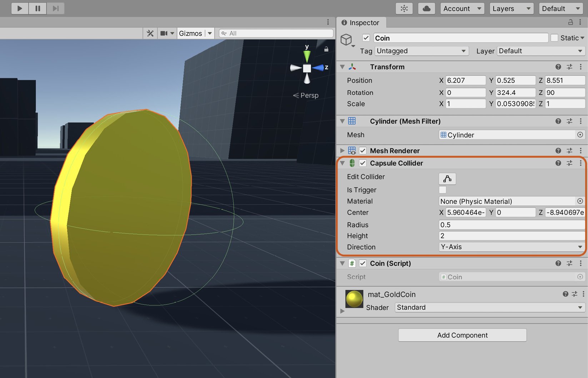Open Coin Script three-dot menu
The image size is (588, 378).
pyautogui.click(x=580, y=263)
